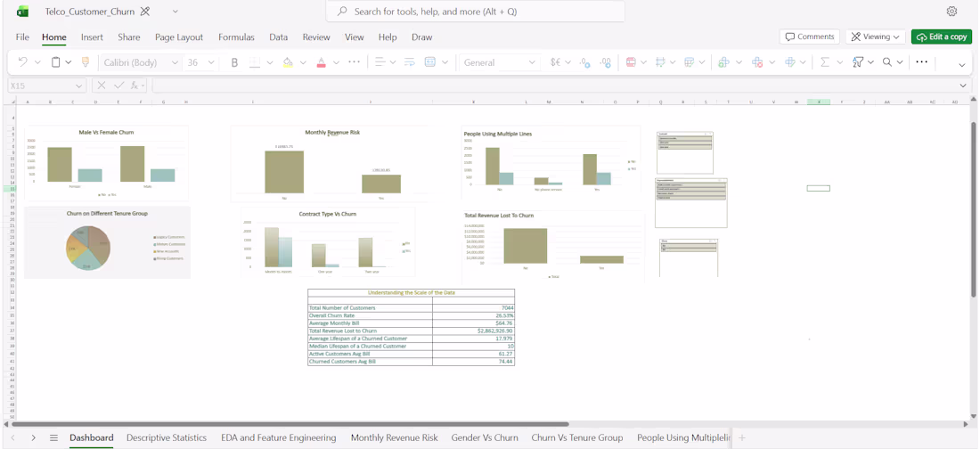Expand the Paste options arrow

[x=68, y=62]
